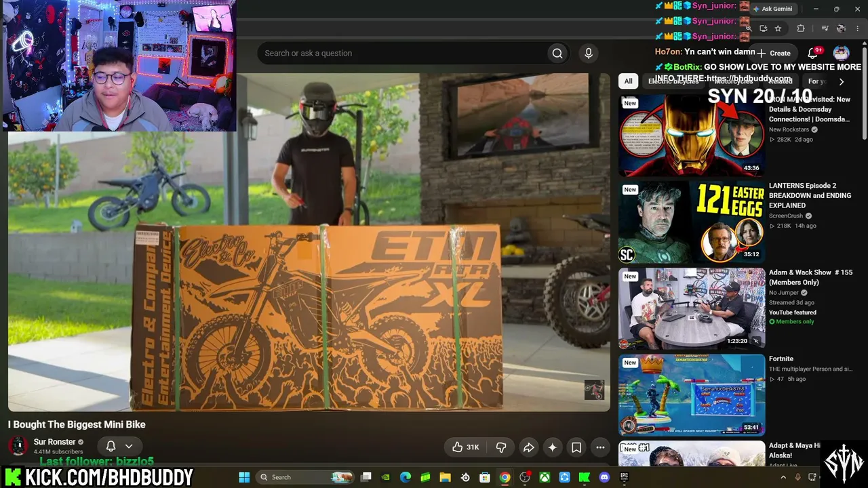The width and height of the screenshot is (868, 488).
Task: Open the 'Fortnite' recommended video title
Action: tap(781, 359)
